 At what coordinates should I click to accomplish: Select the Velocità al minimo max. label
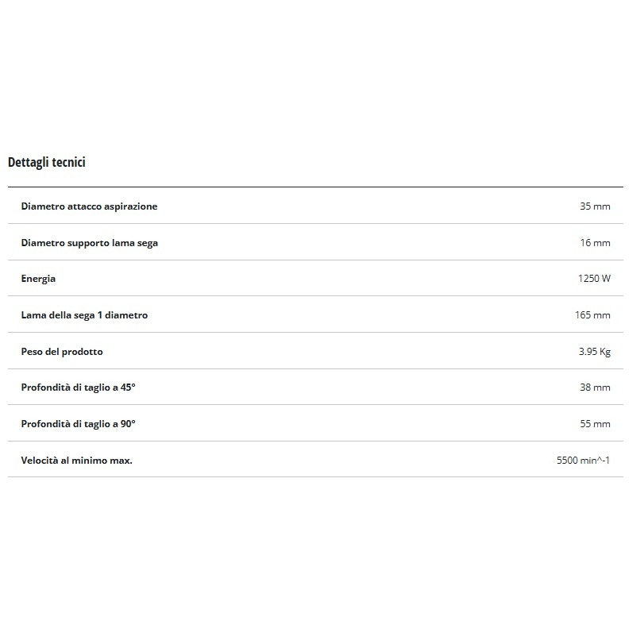coord(76,461)
